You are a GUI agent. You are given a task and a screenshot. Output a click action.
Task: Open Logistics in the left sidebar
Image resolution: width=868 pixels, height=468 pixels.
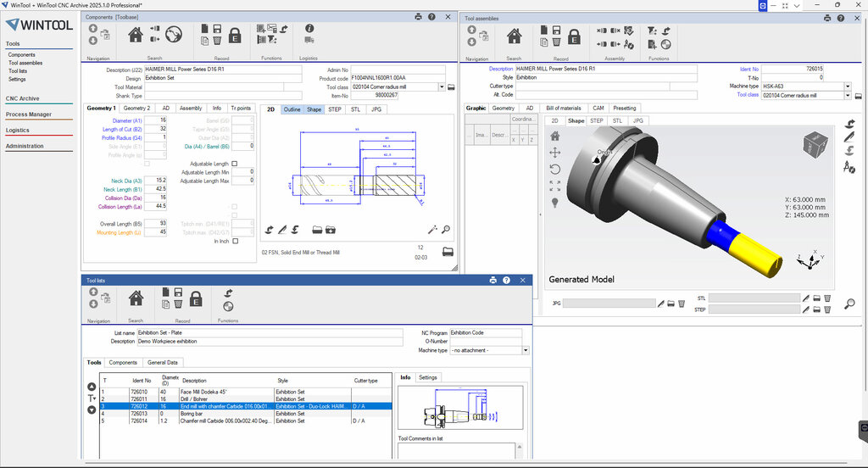tap(17, 131)
